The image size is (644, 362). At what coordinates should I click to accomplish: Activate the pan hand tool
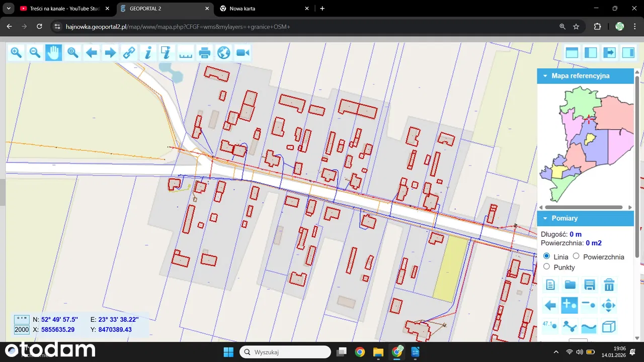pos(54,53)
